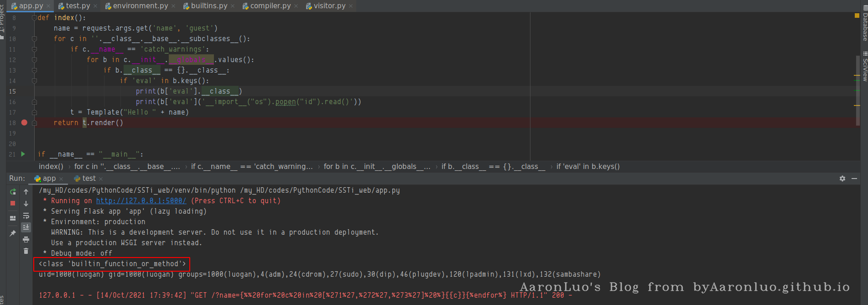Close the visitor.py editor tab
Image resolution: width=868 pixels, height=305 pixels.
[351, 6]
